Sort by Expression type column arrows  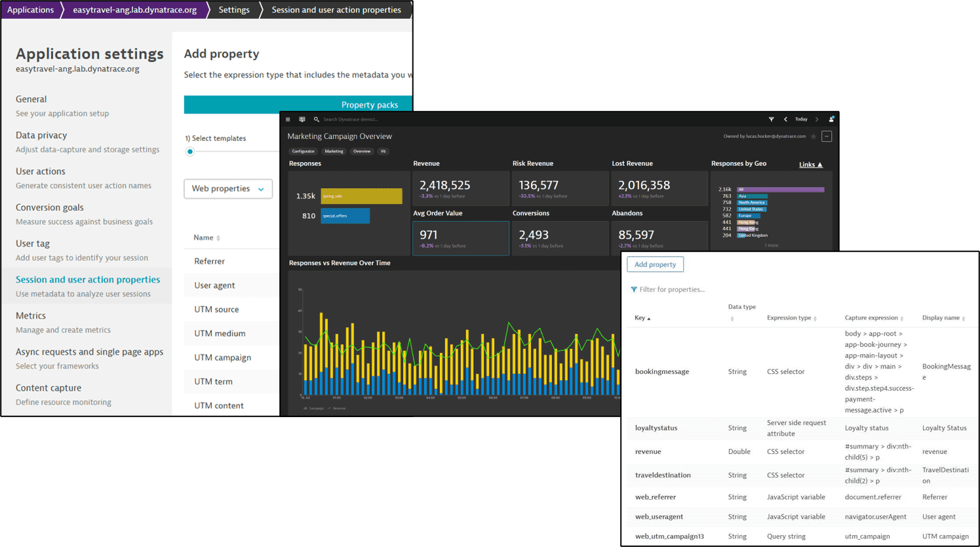tap(815, 319)
